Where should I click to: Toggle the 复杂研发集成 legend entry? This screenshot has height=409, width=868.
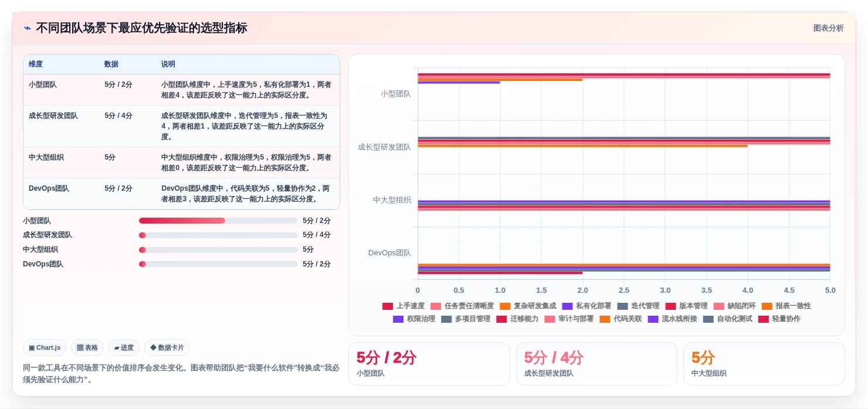528,306
